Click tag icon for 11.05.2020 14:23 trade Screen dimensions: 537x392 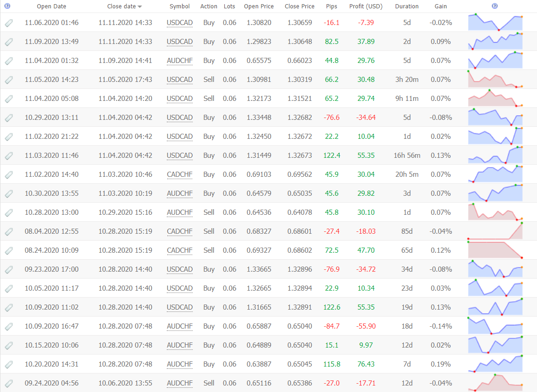click(x=9, y=80)
